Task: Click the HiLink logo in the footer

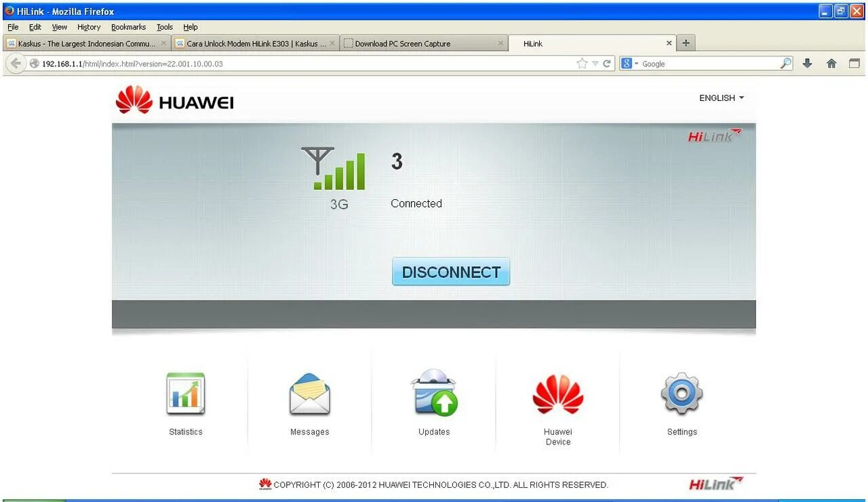Action: pos(716,484)
